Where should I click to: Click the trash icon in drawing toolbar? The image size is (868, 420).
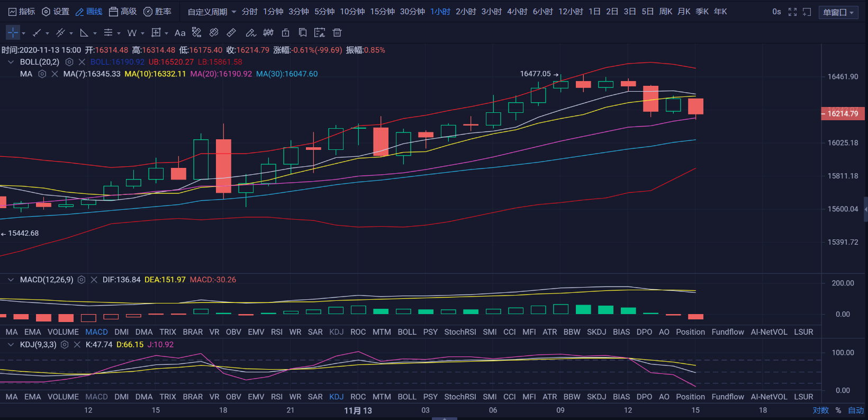tap(337, 33)
